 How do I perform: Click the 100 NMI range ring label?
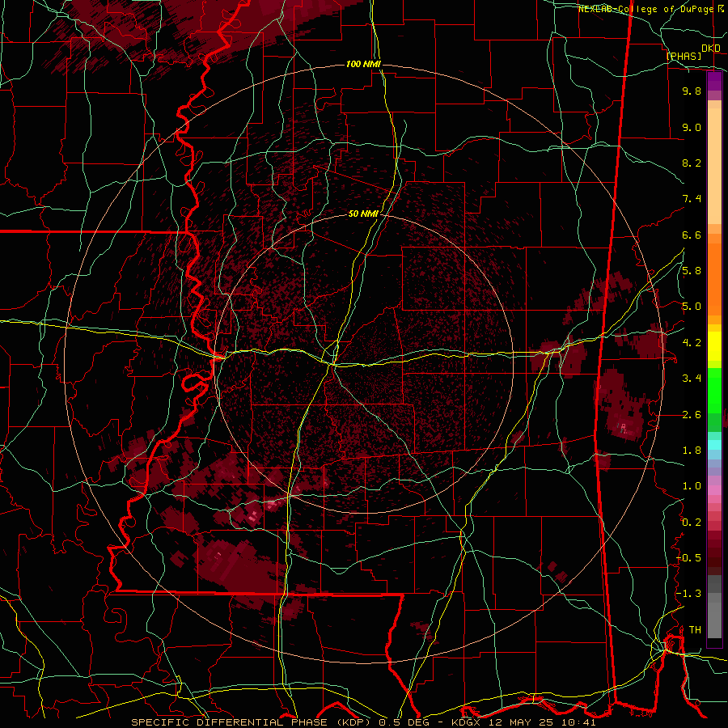coord(363,64)
